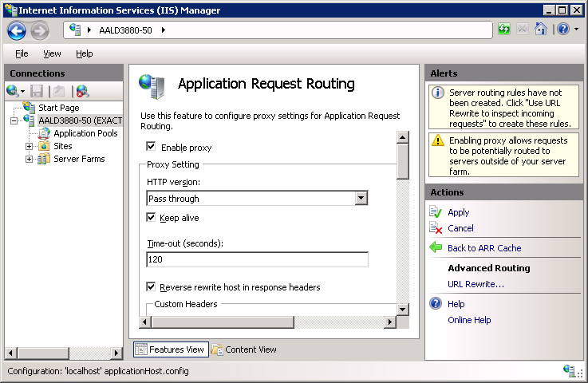Viewport: 588px width, 383px height.
Task: Click the Connections scrollbar left arrow
Action: 11,353
